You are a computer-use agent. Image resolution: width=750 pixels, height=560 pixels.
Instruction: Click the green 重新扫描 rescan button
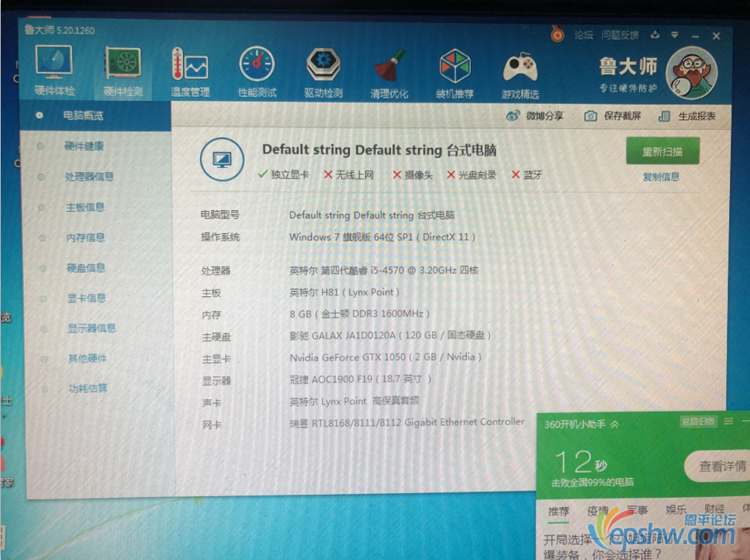pyautogui.click(x=662, y=151)
